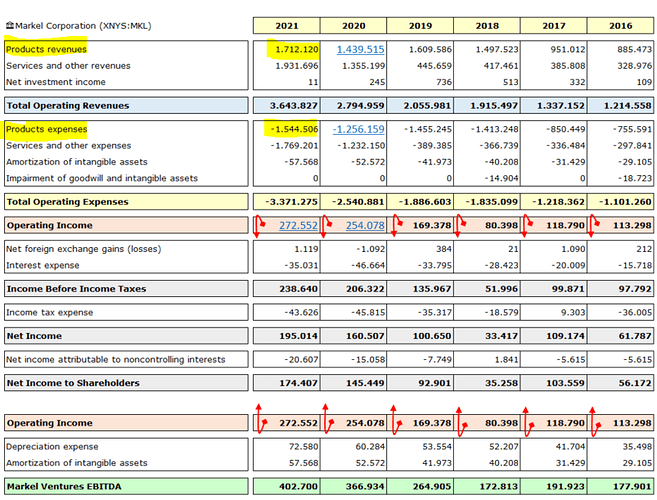Click 2019 Depreciation expense 53.554

(x=437, y=447)
